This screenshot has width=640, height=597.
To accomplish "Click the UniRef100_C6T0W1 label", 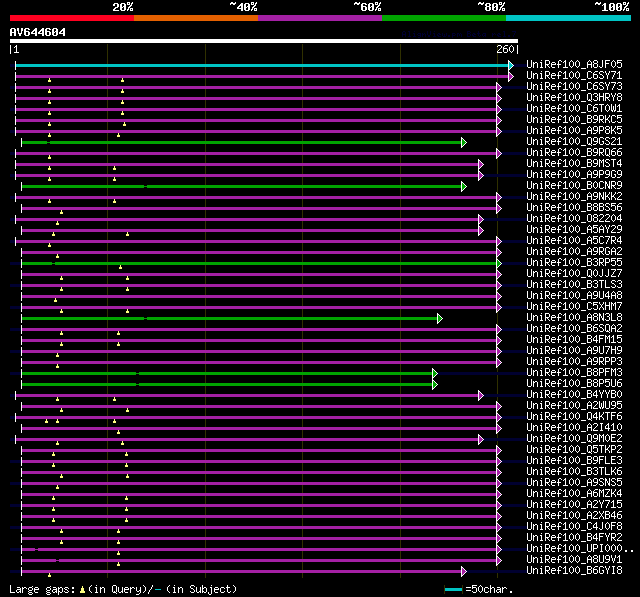I will [574, 109].
